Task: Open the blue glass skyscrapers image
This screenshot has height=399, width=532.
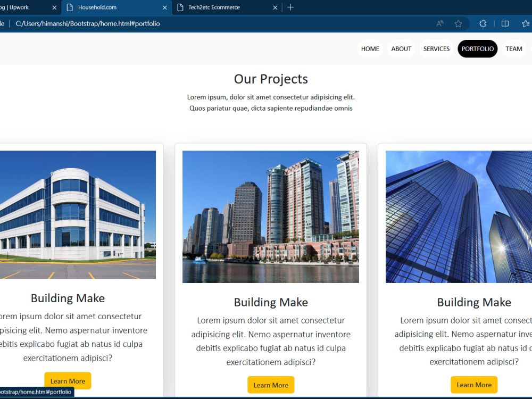Action: [x=459, y=217]
